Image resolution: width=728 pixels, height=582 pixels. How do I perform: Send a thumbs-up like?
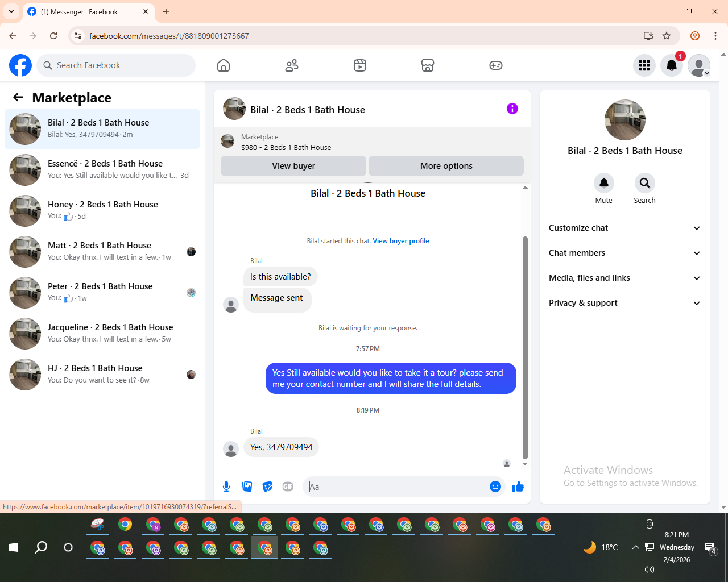click(x=518, y=487)
